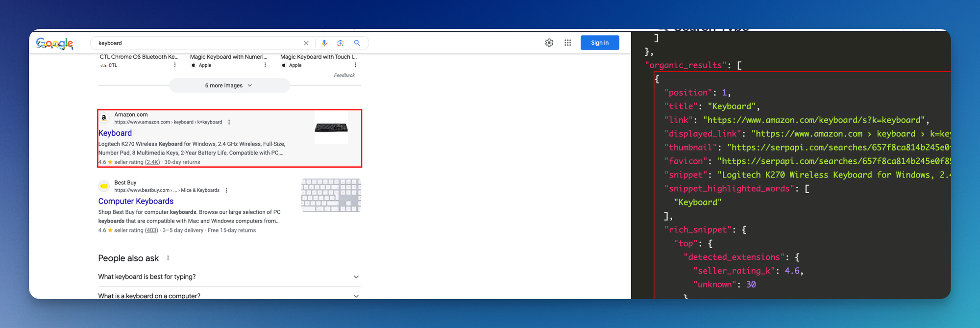Click "organic_results" key in JSON panel
Screen dimensions: 980x328
pyautogui.click(x=686, y=65)
